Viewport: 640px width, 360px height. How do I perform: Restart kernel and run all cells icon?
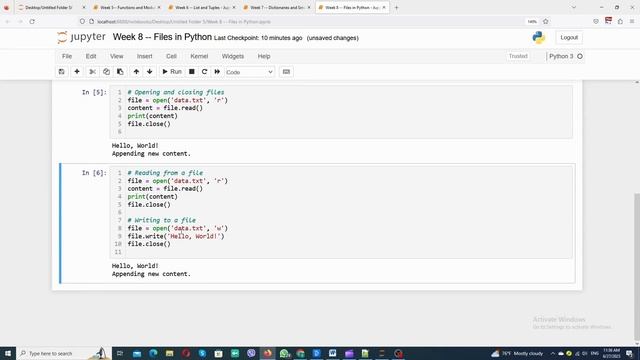(218, 72)
